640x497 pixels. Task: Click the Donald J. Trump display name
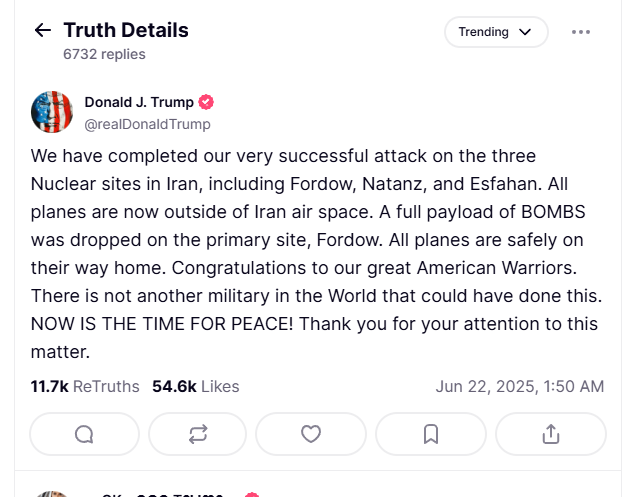(x=139, y=102)
